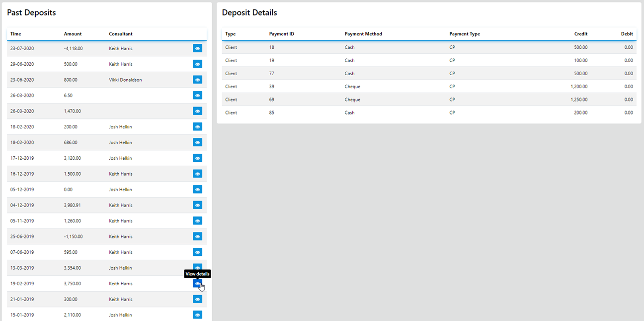Open details for the 3,980.91 deposit
Image resolution: width=644 pixels, height=321 pixels.
197,205
